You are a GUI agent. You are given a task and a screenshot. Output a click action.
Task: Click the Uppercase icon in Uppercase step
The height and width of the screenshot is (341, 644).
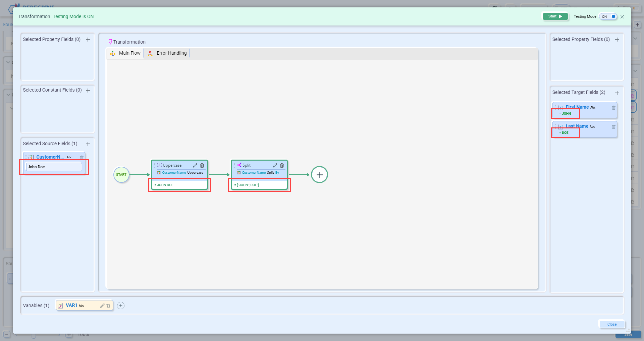click(x=160, y=165)
